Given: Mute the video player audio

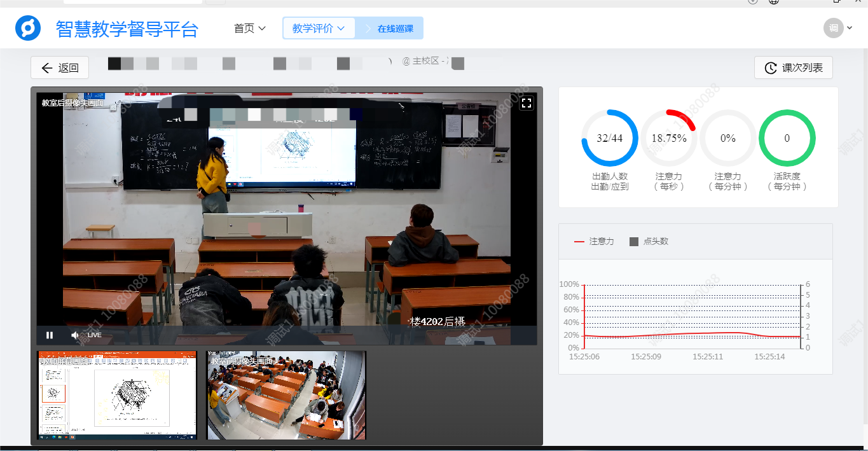Looking at the screenshot, I should [74, 335].
